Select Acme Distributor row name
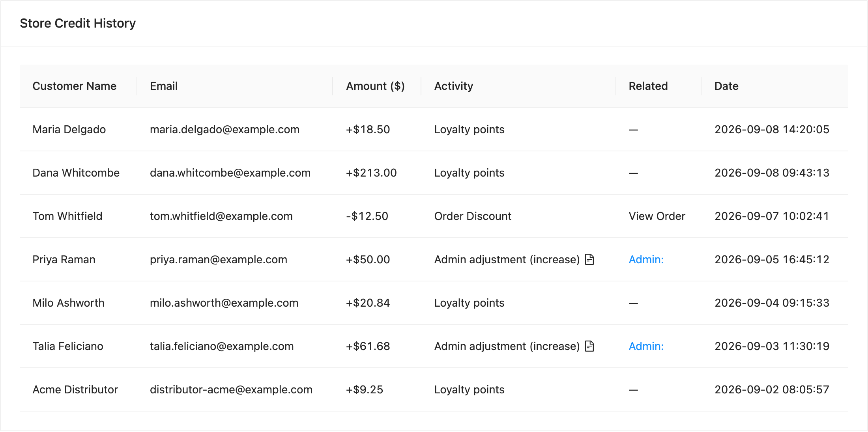868x432 pixels. click(x=75, y=389)
